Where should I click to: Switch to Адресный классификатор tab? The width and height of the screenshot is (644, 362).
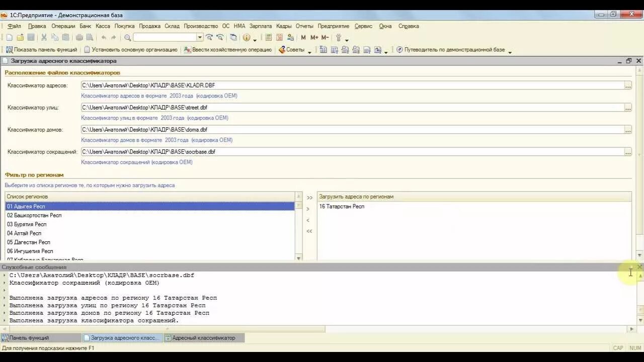[204, 338]
